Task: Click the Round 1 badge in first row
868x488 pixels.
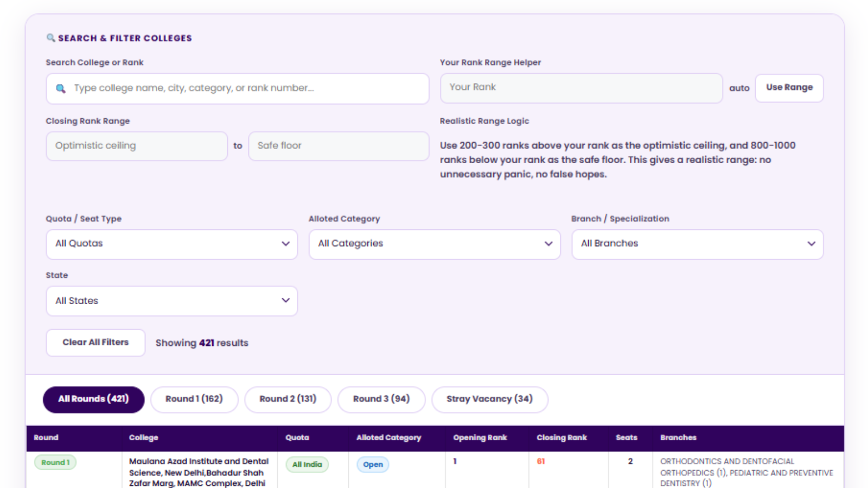Action: click(55, 463)
